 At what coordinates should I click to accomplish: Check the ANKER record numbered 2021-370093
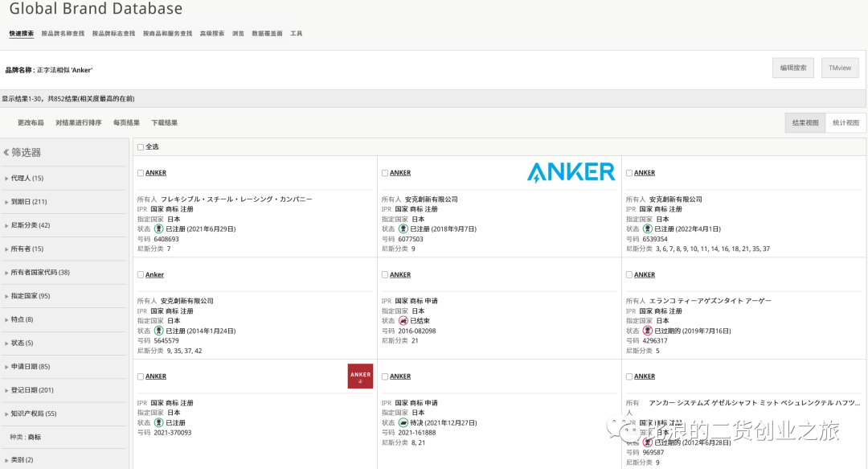(x=141, y=377)
